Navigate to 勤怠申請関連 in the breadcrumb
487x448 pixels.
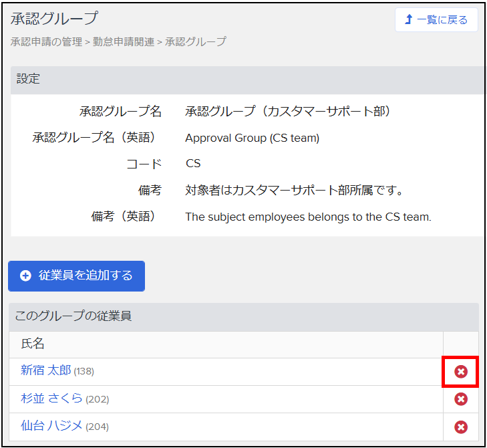pyautogui.click(x=123, y=41)
